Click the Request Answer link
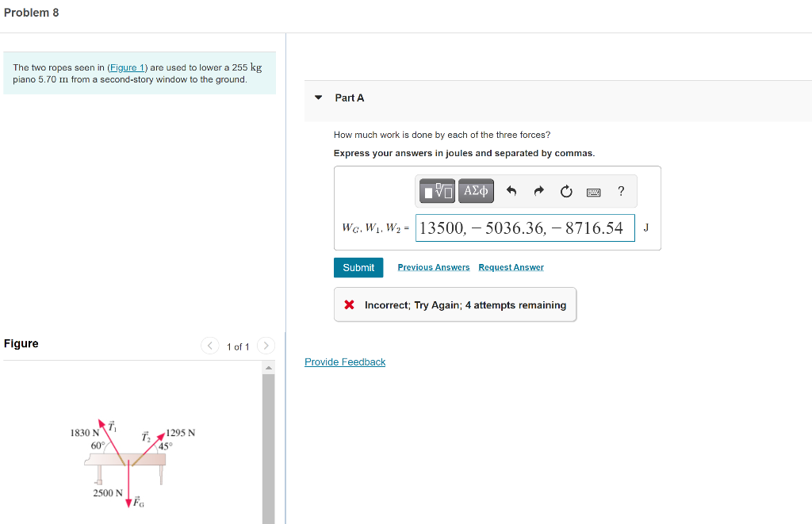Viewport: 812px width, 524px height. pyautogui.click(x=511, y=267)
